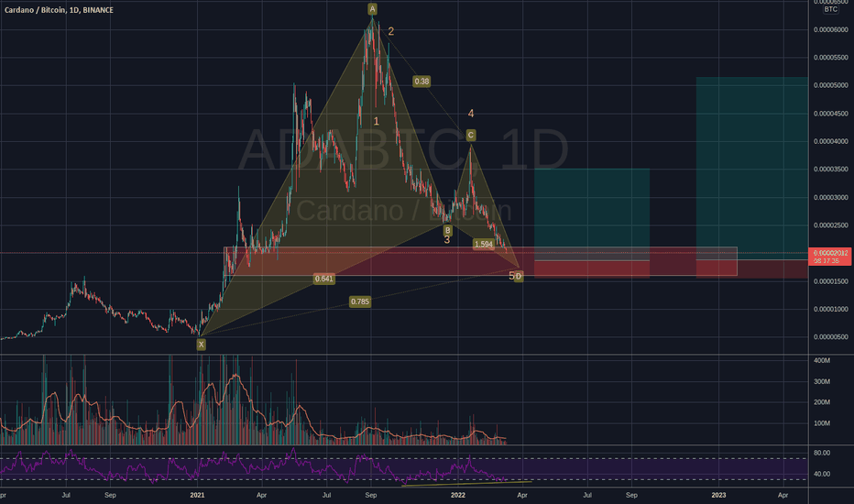
Task: Click the 0.00003000 price axis label
Action: point(830,198)
